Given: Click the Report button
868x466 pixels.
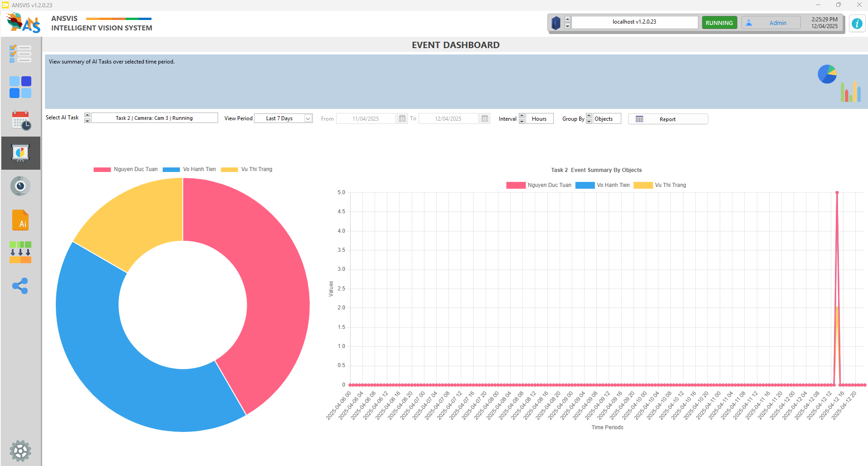Looking at the screenshot, I should [668, 119].
